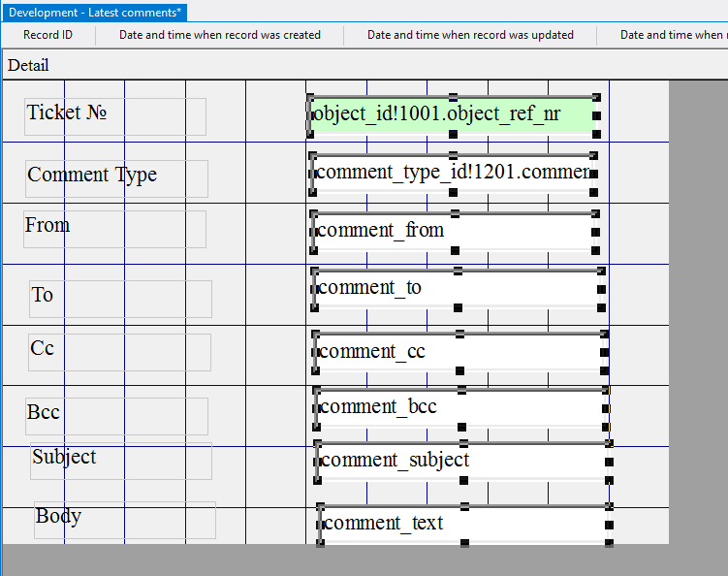This screenshot has width=728, height=576.
Task: Click the comment_type_id field
Action: click(453, 172)
